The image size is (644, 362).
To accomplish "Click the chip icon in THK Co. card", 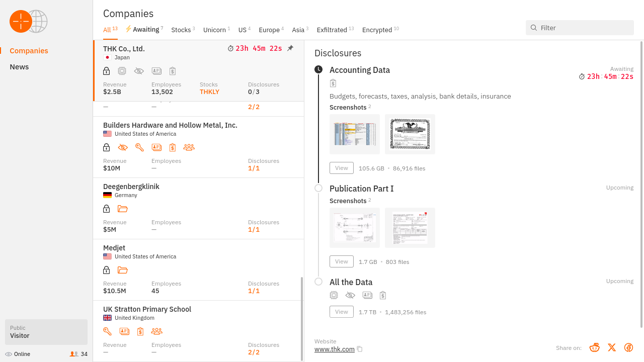I will 122,71.
